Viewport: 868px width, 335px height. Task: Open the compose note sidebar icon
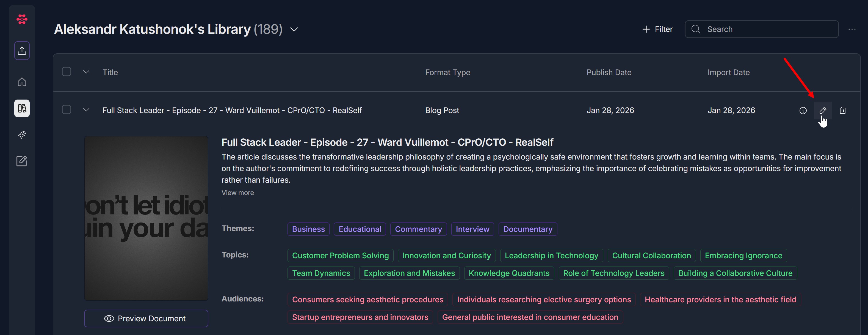coord(22,161)
